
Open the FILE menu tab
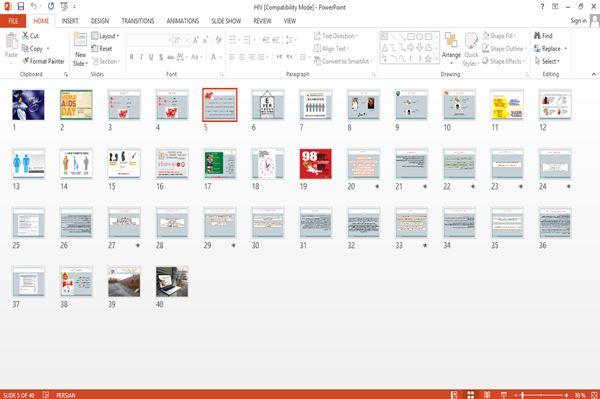pos(13,21)
